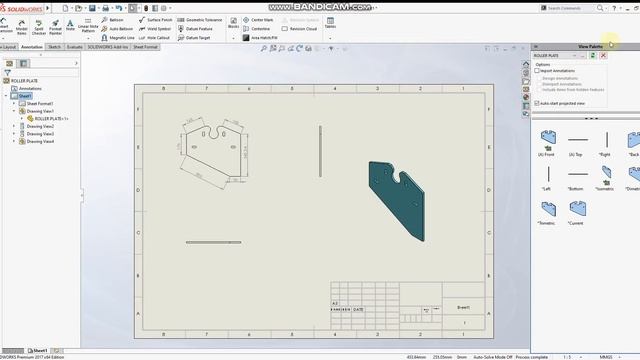Select the Datum Feature tool

[195, 29]
